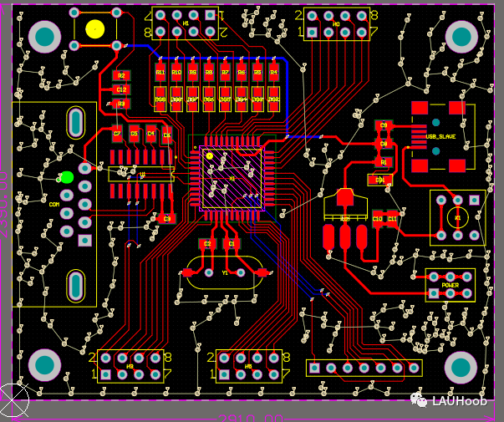504x422 pixels.
Task: Pick resistor R2 near the push button
Action: coord(121,76)
